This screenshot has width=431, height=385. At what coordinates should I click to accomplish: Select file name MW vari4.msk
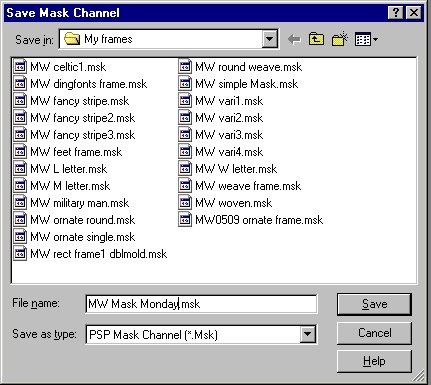tap(229, 152)
